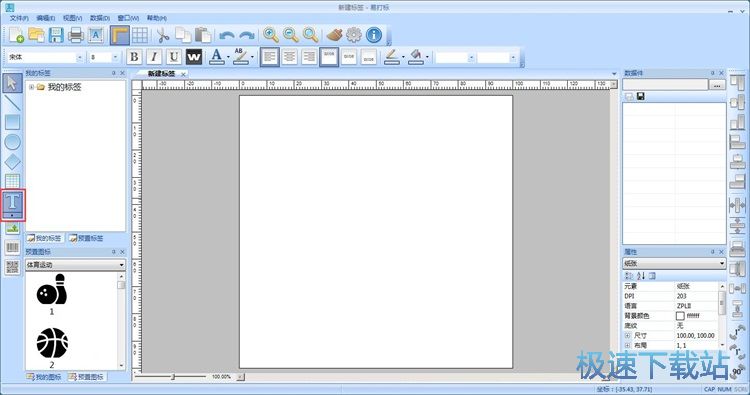Screen dimensions: 750x395
Task: Switch to the 预置标签 tab
Action: tap(86, 238)
